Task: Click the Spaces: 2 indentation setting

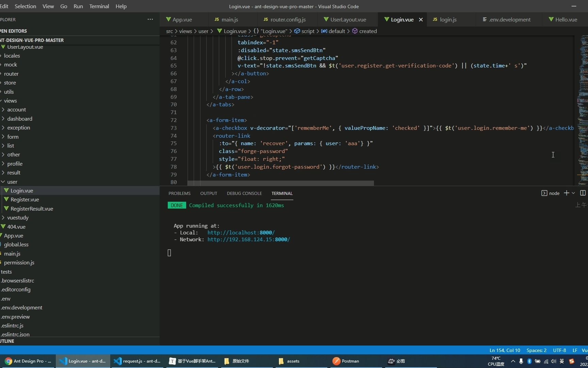Action: tap(536, 350)
